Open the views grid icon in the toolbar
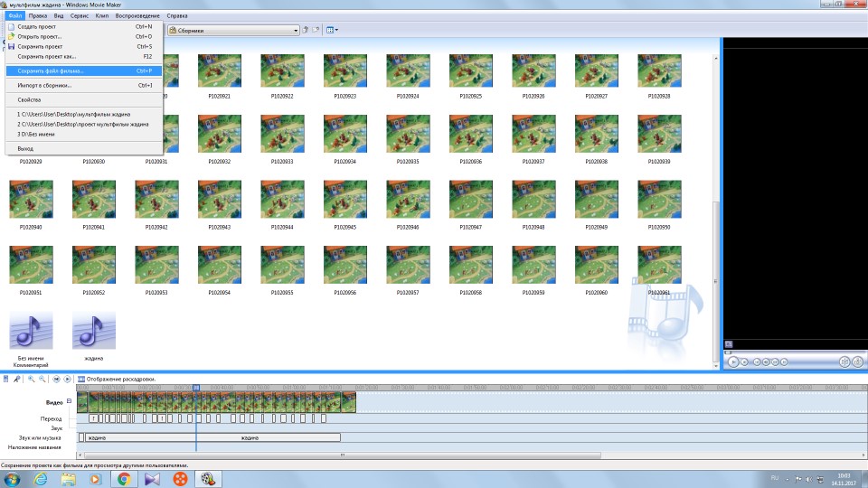This screenshot has width=868, height=488. (330, 30)
